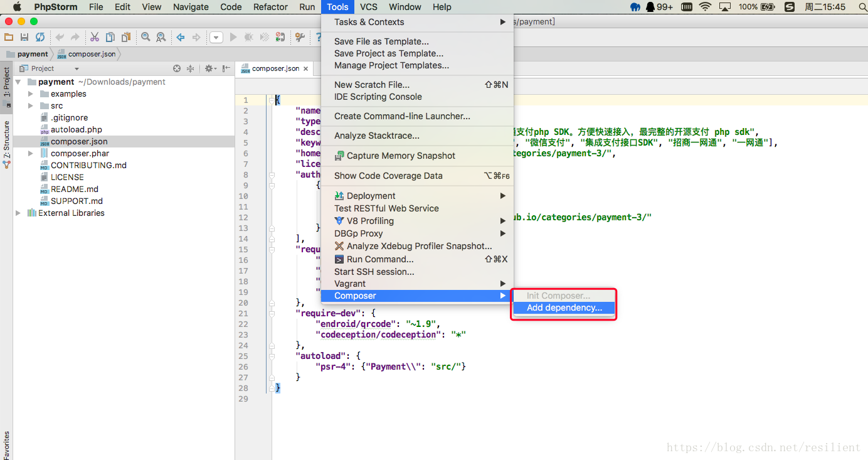Open the Deployment submenu
868x460 pixels.
[x=417, y=196]
